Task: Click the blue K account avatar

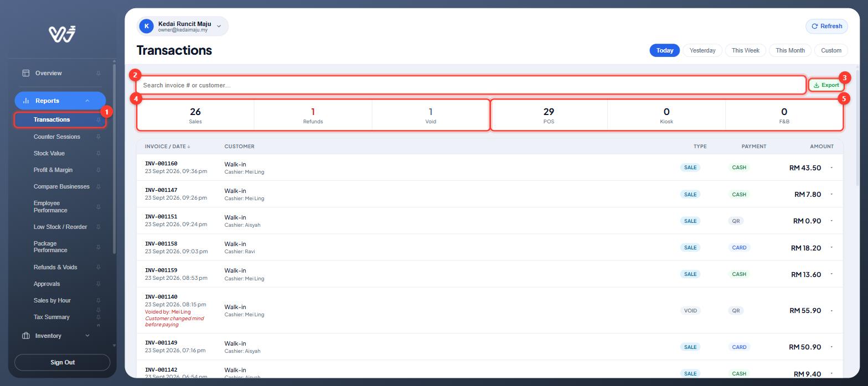Action: (146, 26)
